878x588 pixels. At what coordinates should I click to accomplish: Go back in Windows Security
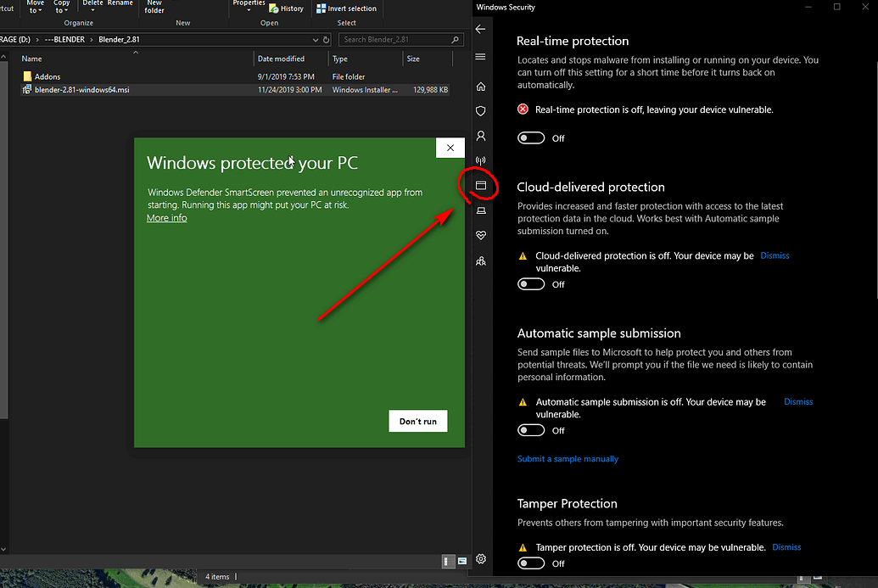click(480, 29)
